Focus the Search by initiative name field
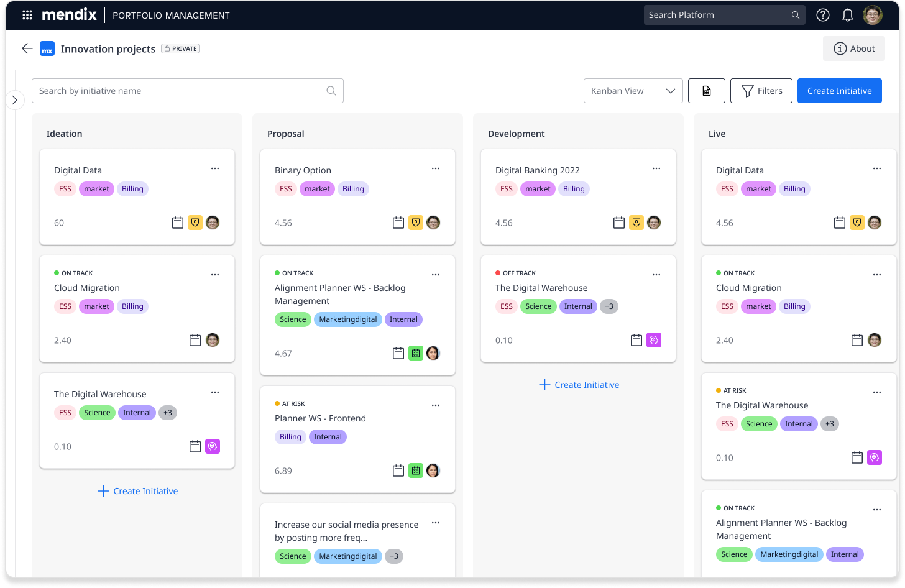Image resolution: width=905 pixels, height=588 pixels. coord(180,91)
